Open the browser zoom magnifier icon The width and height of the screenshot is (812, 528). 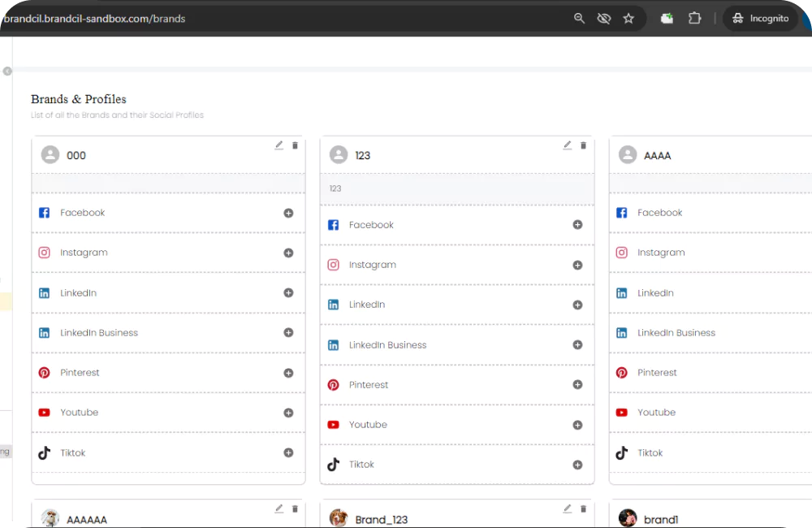point(579,19)
